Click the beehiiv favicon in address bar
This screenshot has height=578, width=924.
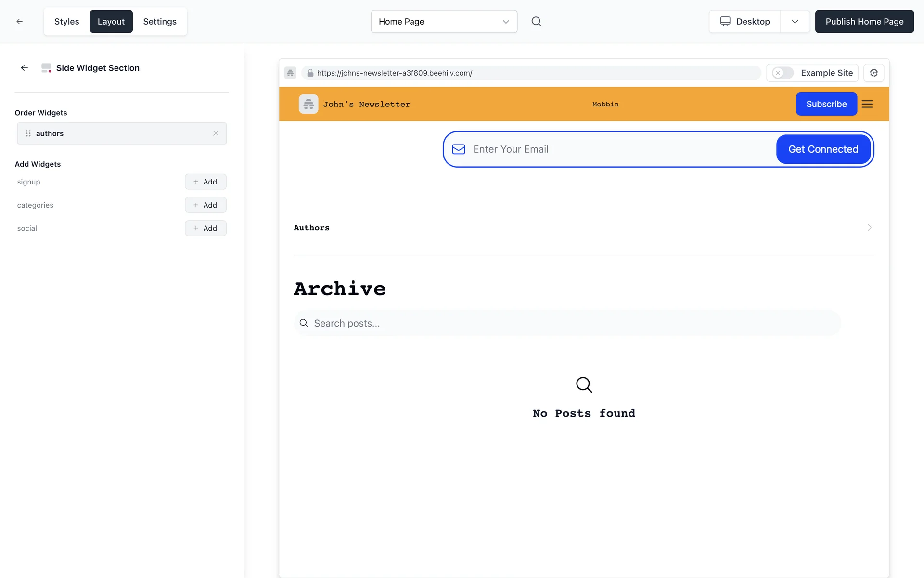click(290, 73)
